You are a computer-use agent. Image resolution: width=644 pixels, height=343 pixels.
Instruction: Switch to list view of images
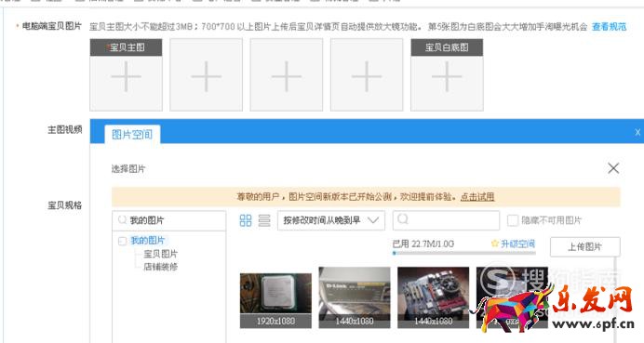264,220
